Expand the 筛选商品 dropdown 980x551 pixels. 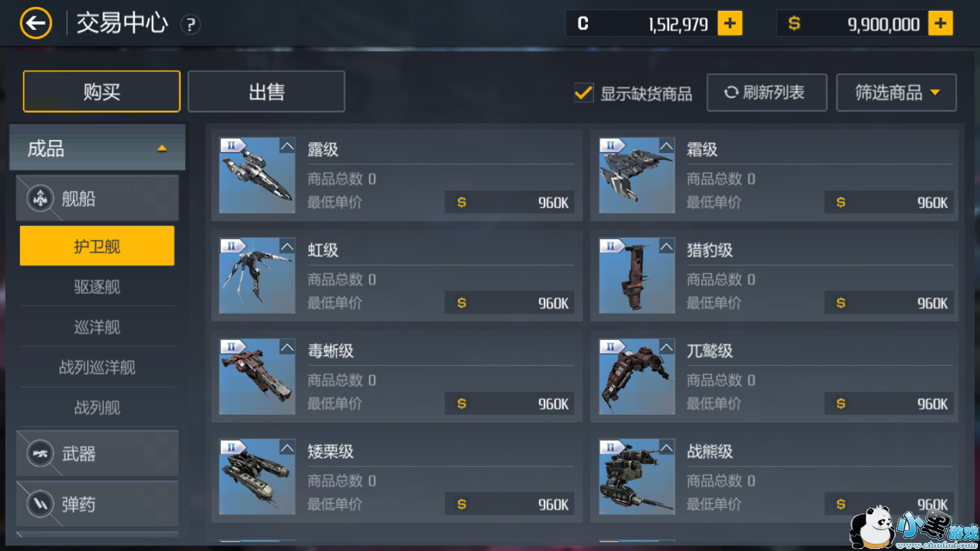pyautogui.click(x=896, y=93)
